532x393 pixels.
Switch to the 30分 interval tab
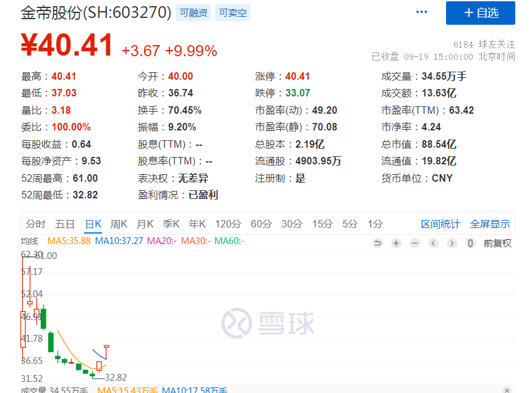pyautogui.click(x=292, y=224)
